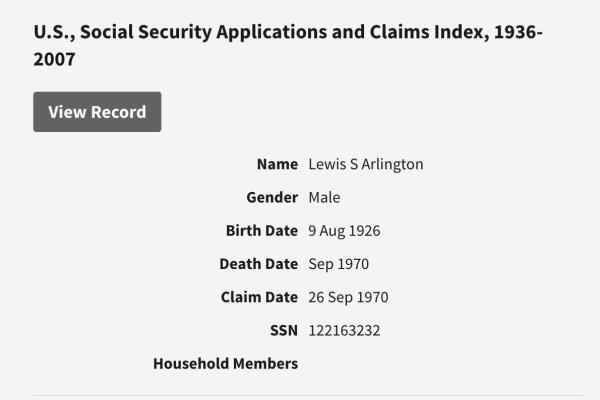Click the first name Lewis
The image size is (600, 400).
pyautogui.click(x=326, y=164)
